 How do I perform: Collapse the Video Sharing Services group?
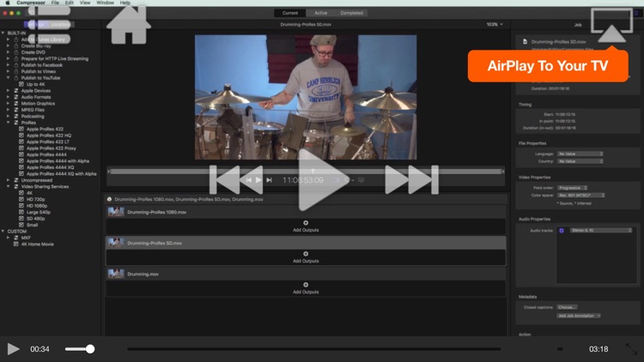point(9,186)
